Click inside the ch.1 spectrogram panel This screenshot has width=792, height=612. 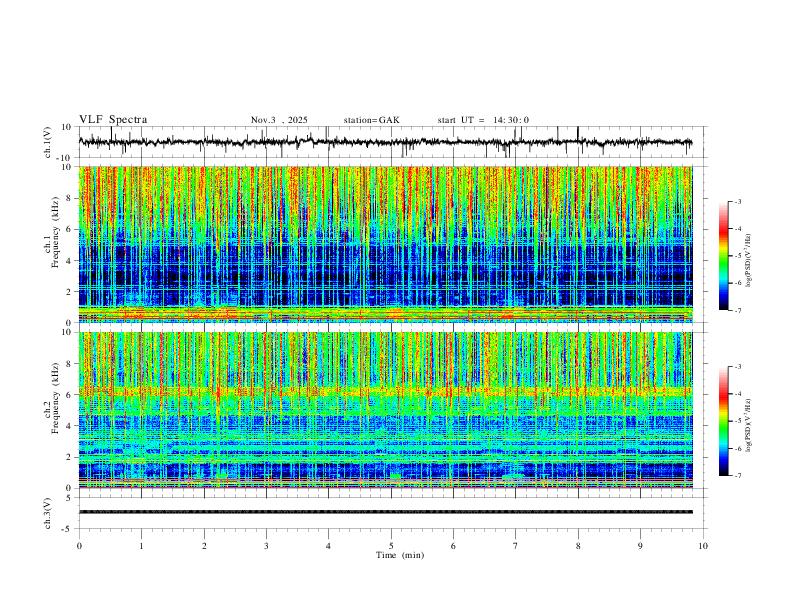pyautogui.click(x=385, y=244)
